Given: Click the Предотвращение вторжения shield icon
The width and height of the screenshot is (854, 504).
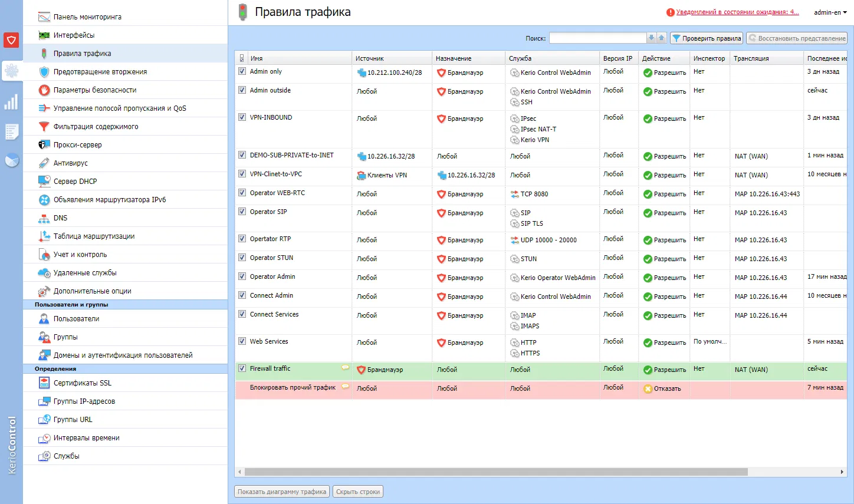Looking at the screenshot, I should (x=44, y=72).
